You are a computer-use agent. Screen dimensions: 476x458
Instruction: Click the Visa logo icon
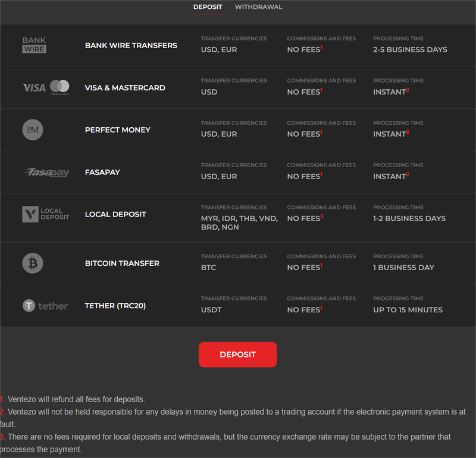tap(35, 87)
